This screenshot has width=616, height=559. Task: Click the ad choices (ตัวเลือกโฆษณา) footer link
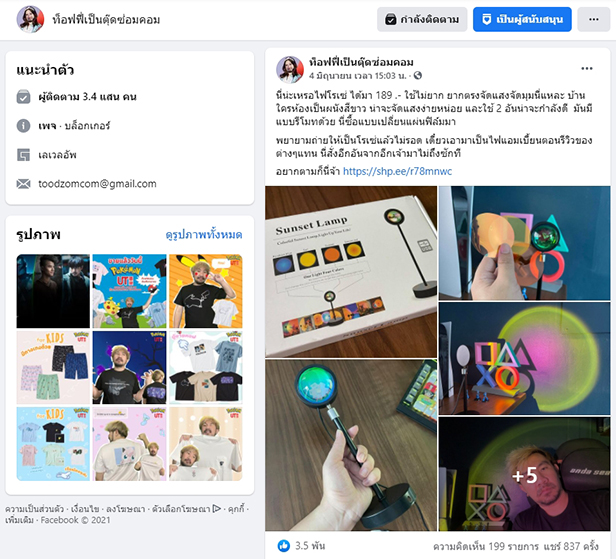pos(186,509)
